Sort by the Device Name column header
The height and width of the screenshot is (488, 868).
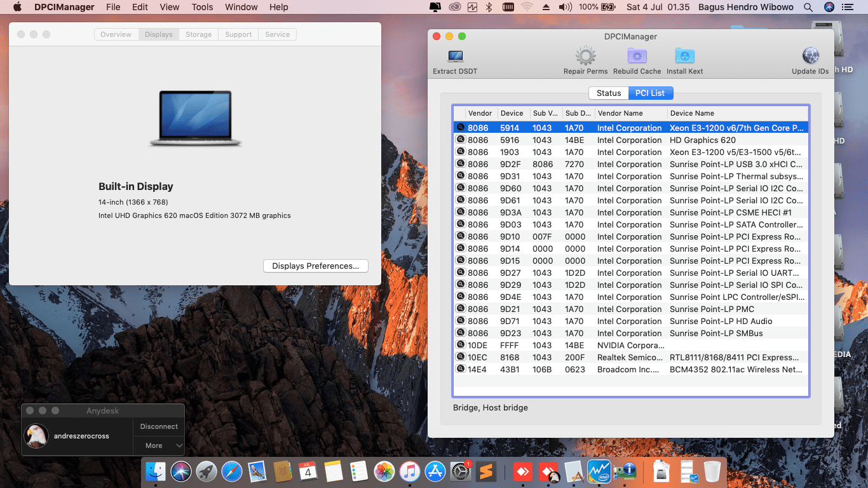pos(737,113)
